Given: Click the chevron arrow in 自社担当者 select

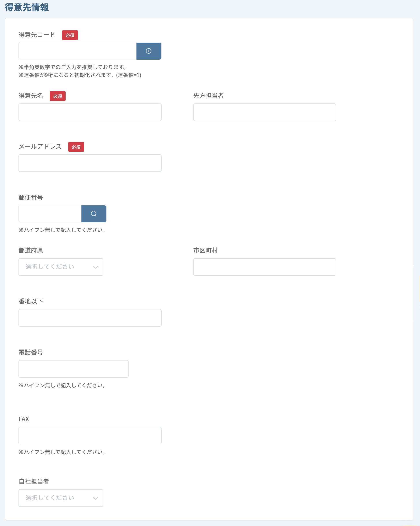Looking at the screenshot, I should coord(95,498).
